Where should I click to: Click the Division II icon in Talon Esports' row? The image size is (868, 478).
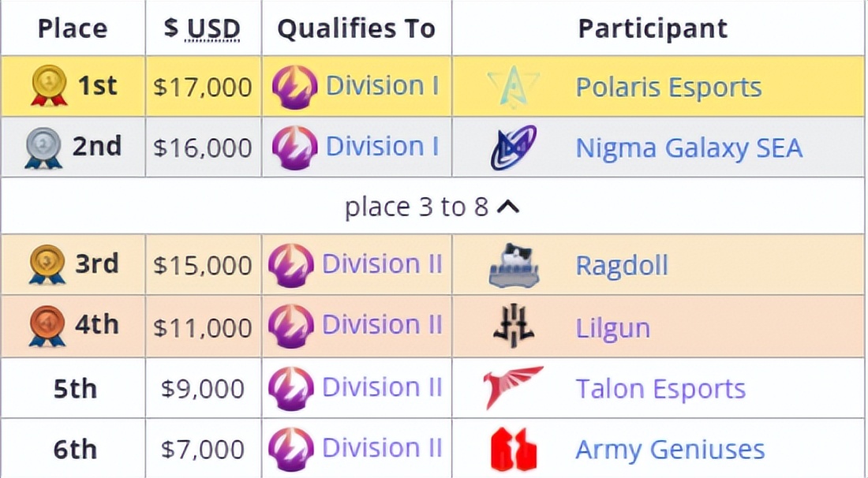pyautogui.click(x=292, y=387)
